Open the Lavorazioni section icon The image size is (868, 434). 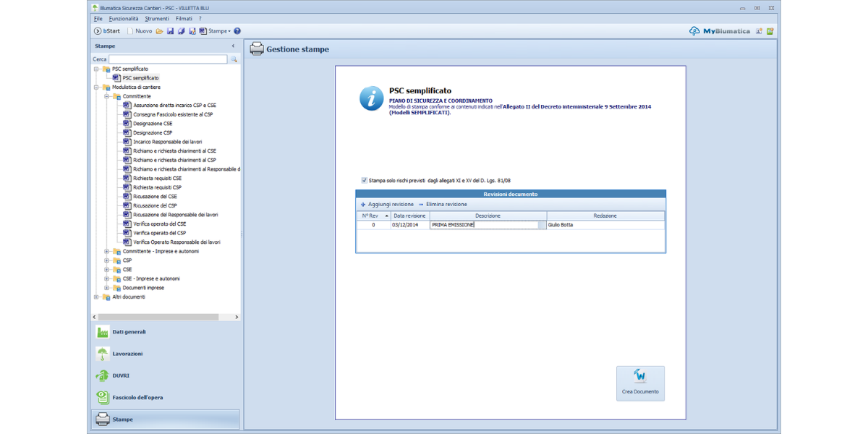(x=103, y=354)
